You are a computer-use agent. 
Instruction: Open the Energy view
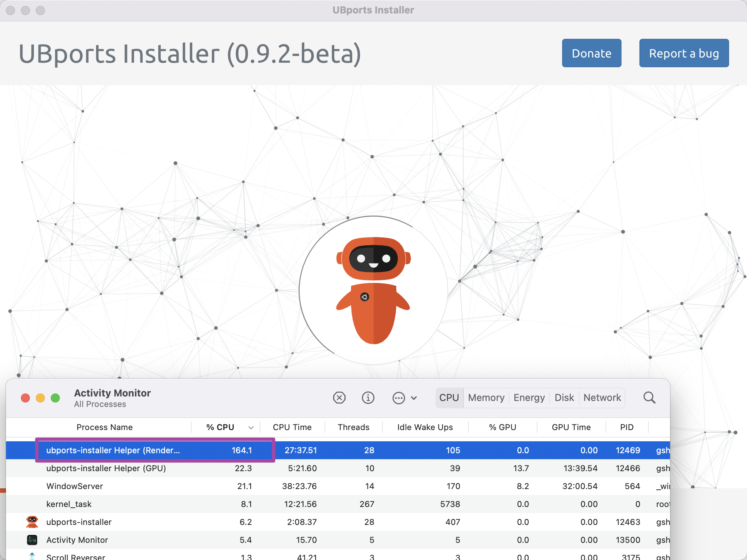pyautogui.click(x=529, y=398)
